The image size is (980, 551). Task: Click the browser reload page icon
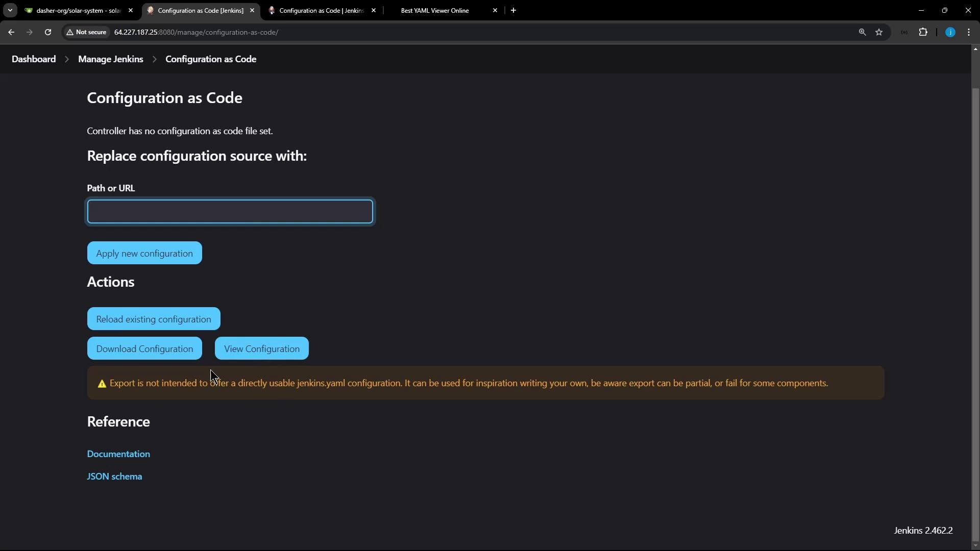click(48, 32)
